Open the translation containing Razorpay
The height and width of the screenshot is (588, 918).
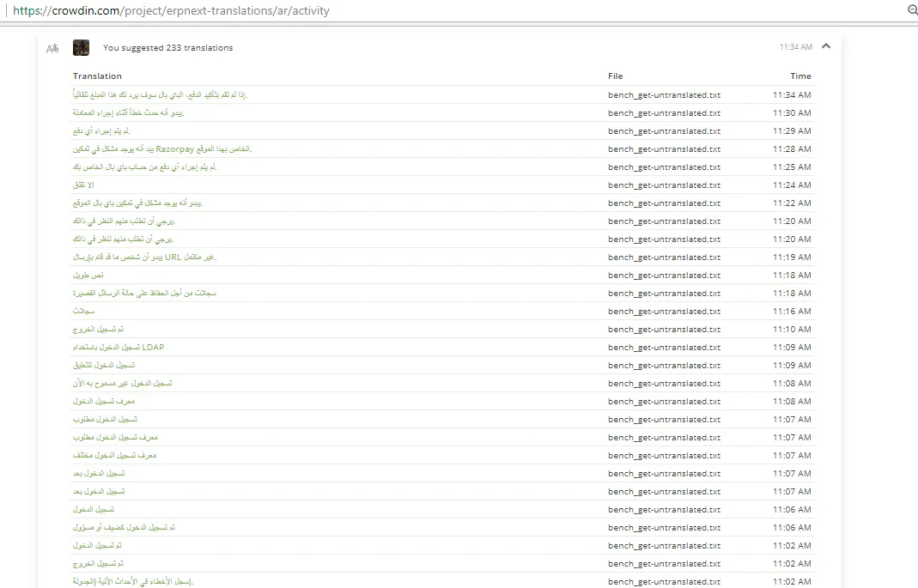coord(162,149)
